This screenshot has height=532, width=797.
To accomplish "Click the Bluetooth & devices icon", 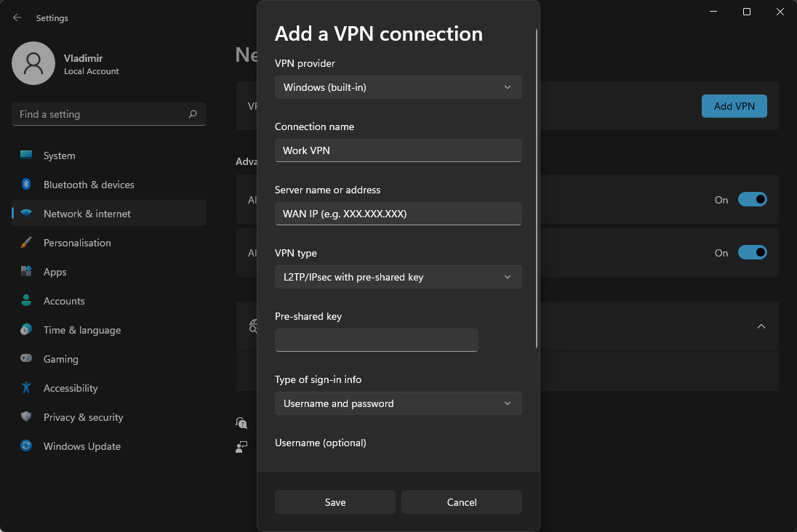I will tap(26, 185).
